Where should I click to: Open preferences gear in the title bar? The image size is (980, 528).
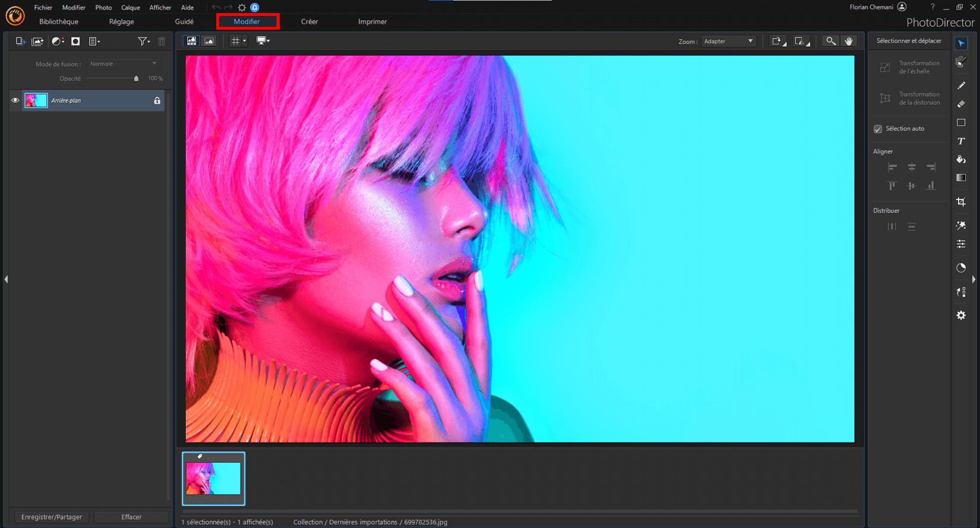pyautogui.click(x=242, y=8)
